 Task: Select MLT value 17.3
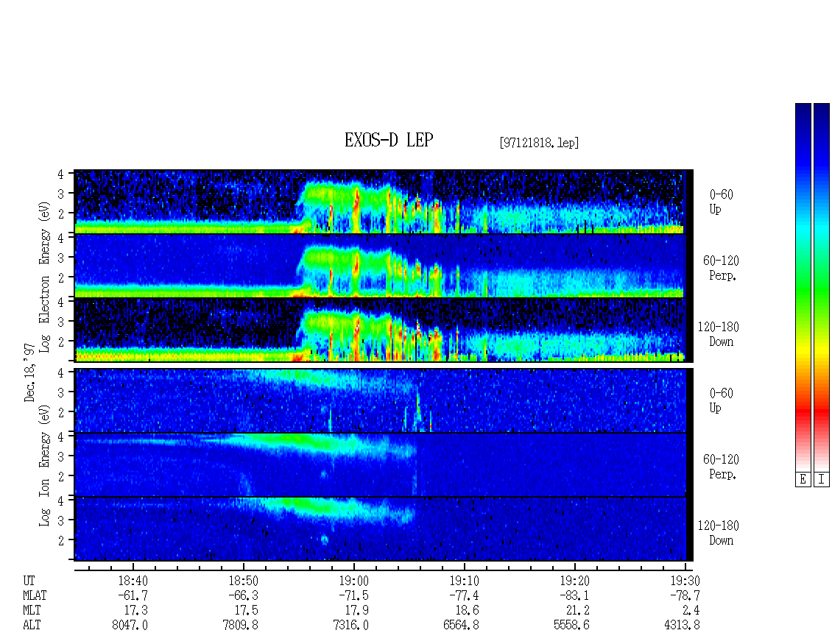point(135,611)
